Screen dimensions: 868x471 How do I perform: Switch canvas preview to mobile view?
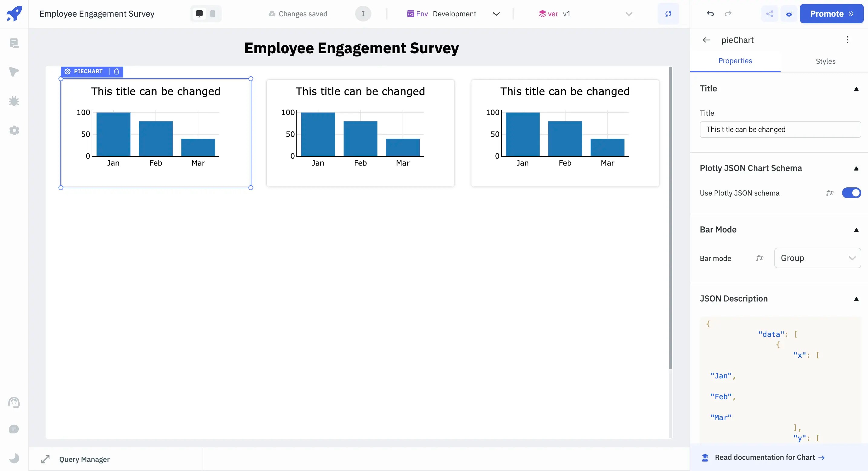212,14
